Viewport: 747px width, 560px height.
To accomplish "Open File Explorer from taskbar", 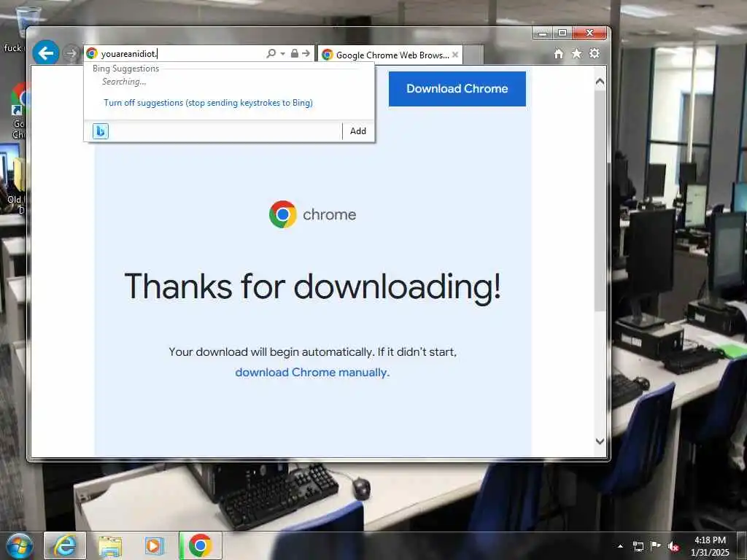I will click(110, 545).
